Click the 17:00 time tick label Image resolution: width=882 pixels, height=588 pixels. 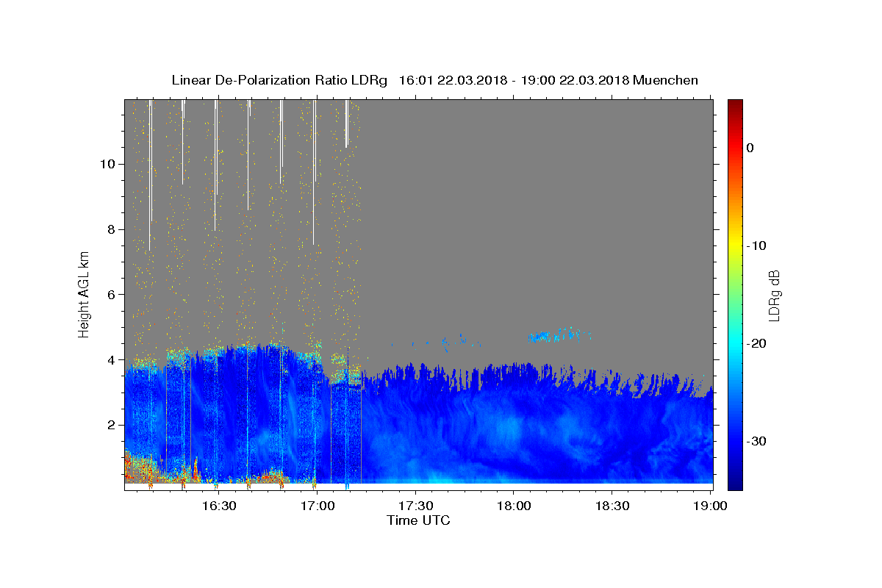pyautogui.click(x=318, y=506)
